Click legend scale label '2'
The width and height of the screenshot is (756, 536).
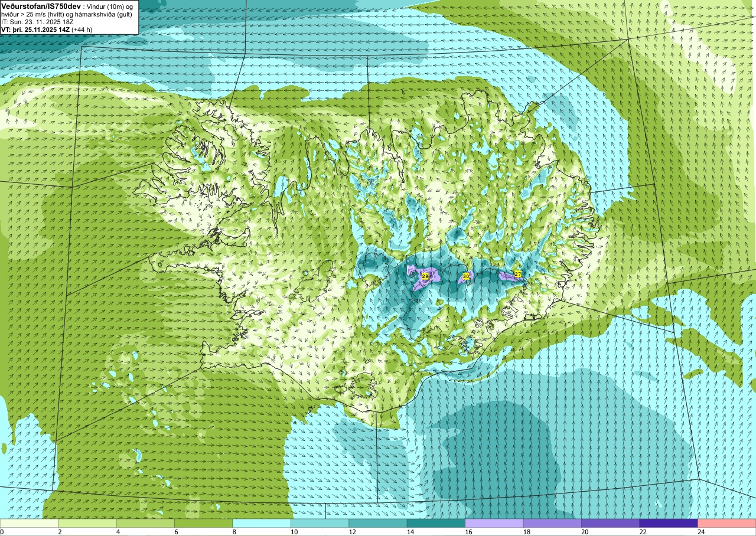pos(60,532)
